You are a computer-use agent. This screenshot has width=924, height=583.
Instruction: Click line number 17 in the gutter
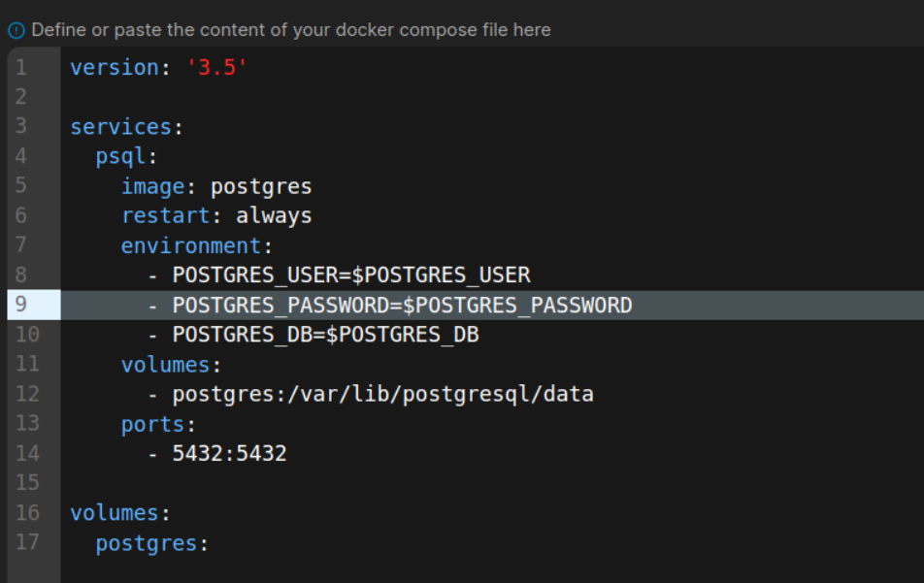click(x=27, y=541)
